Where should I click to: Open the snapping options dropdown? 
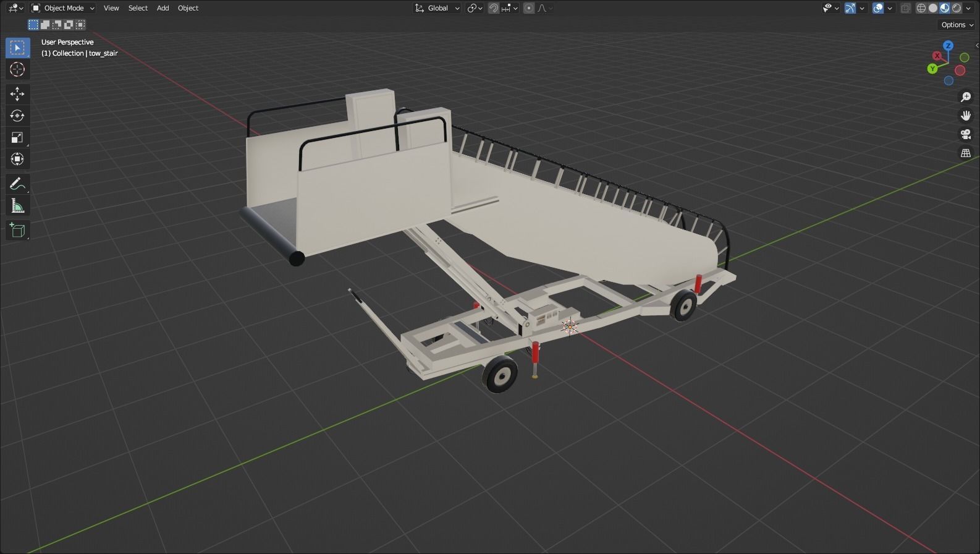point(510,8)
